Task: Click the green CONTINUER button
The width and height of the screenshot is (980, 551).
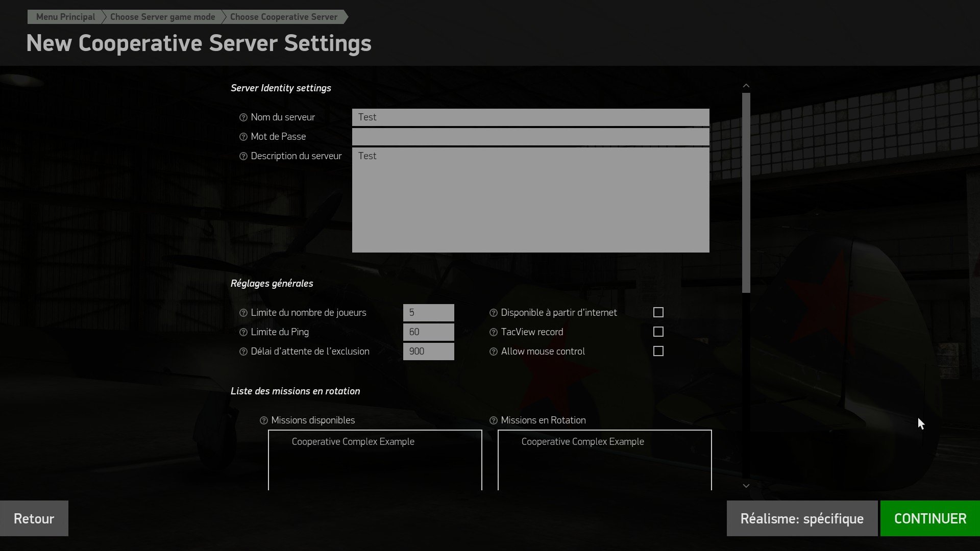Action: [x=930, y=518]
